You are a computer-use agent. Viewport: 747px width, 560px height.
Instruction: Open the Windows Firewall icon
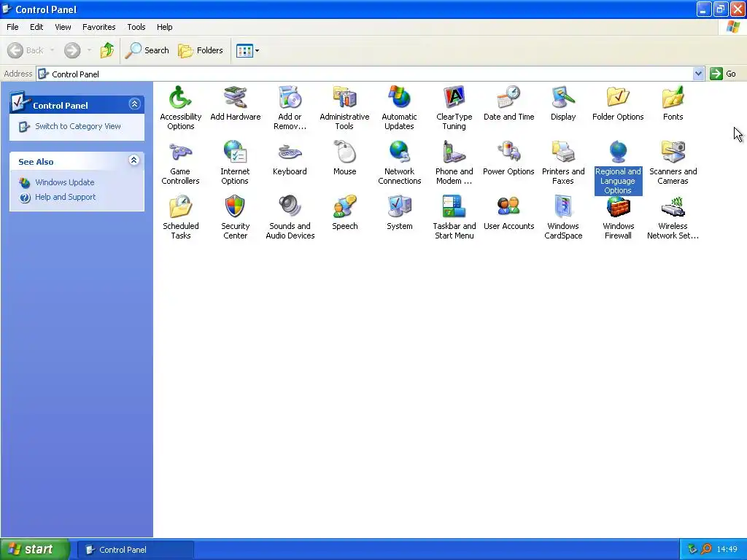click(x=618, y=206)
